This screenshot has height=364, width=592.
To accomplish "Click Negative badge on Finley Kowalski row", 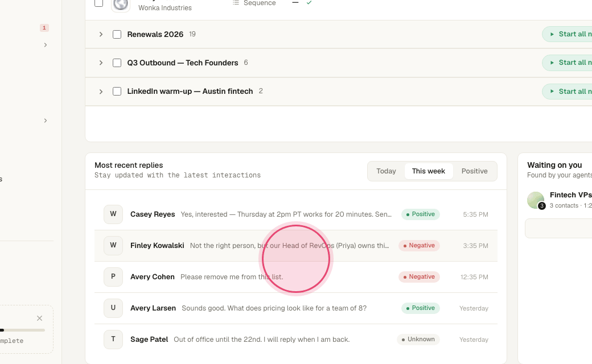I will coord(419,246).
